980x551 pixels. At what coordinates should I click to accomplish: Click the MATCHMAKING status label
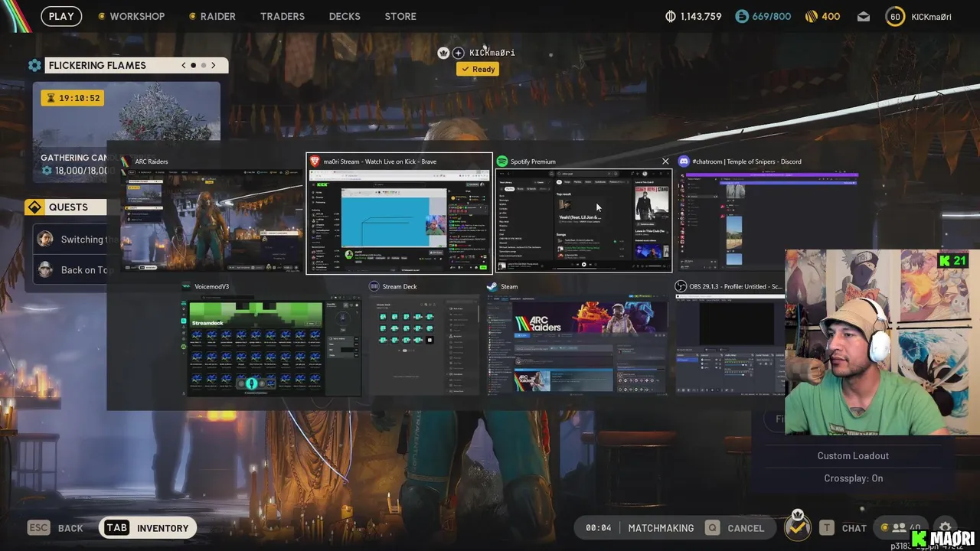pyautogui.click(x=661, y=528)
